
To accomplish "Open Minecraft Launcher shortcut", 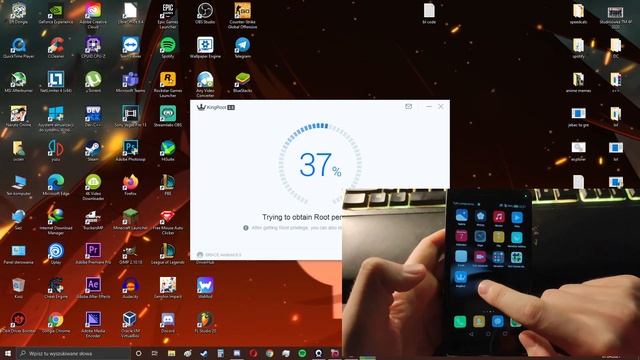I will click(x=131, y=220).
